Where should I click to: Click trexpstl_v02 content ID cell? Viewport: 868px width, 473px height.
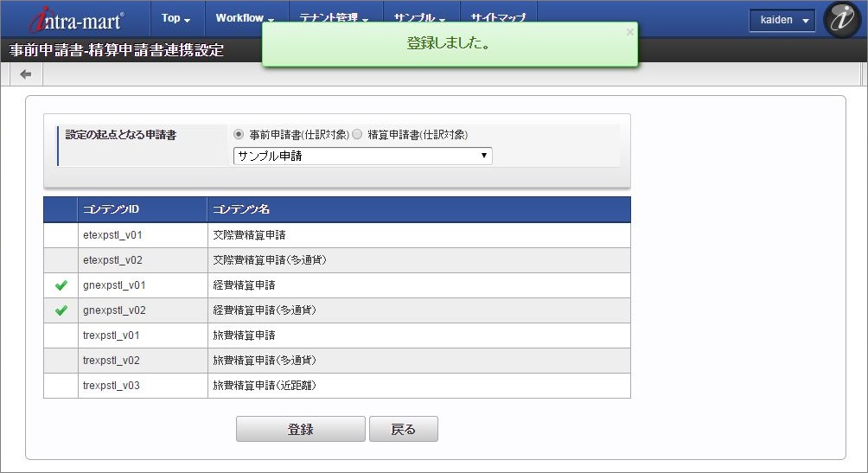(x=143, y=361)
